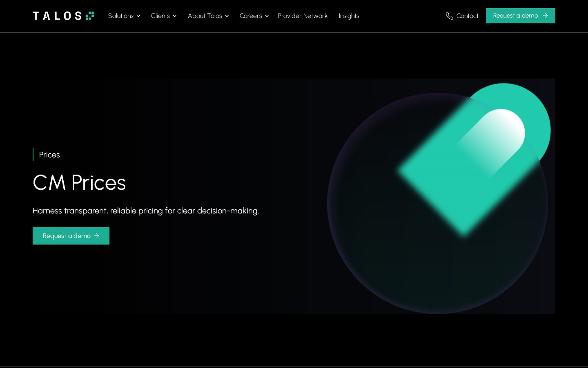
Task: Click the arrow icon in the header demo button
Action: pyautogui.click(x=545, y=16)
